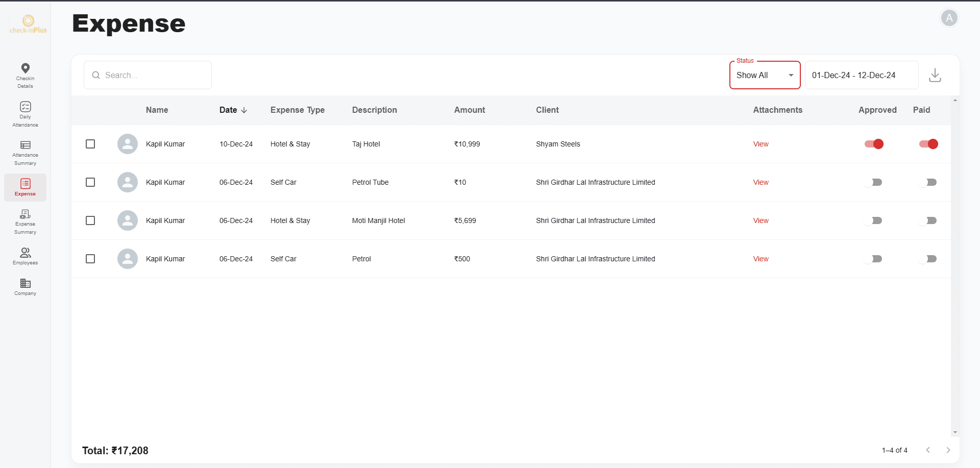
Task: Click the download export icon
Action: (x=936, y=75)
